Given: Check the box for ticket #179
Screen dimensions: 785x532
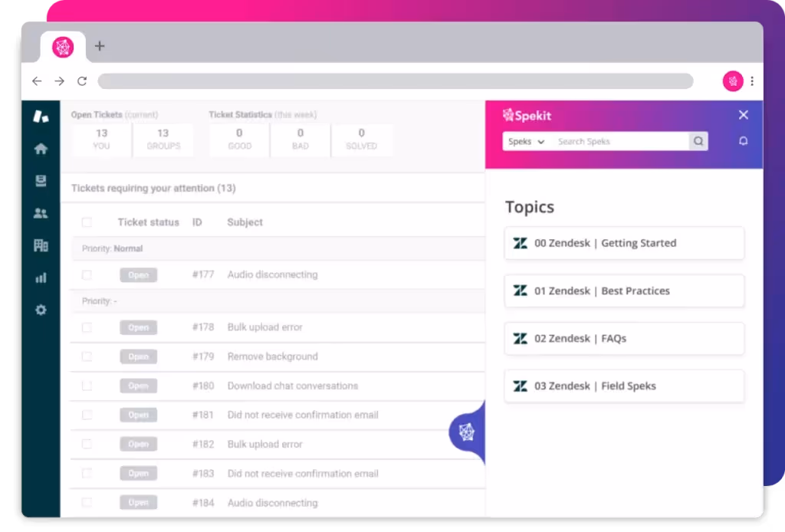Looking at the screenshot, I should click(x=87, y=356).
